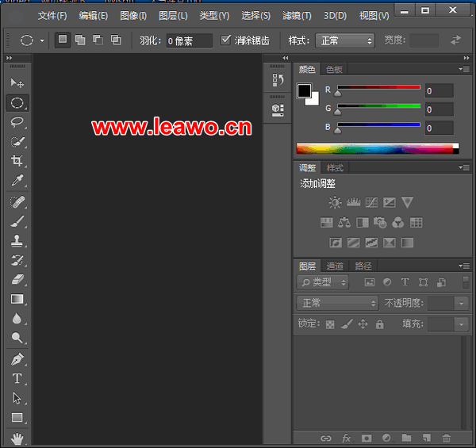Select the Pen tool
476x448 pixels.
[17, 359]
